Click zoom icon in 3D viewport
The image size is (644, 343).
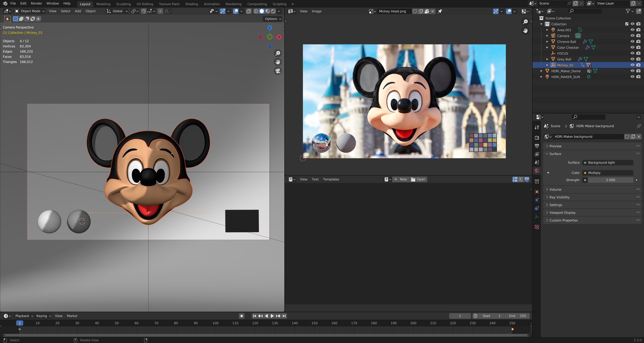pos(278,53)
